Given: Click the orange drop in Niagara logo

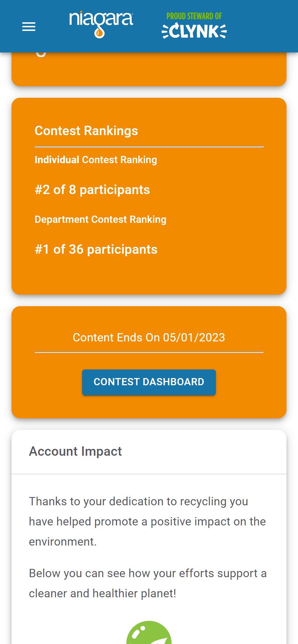Looking at the screenshot, I should [x=99, y=33].
